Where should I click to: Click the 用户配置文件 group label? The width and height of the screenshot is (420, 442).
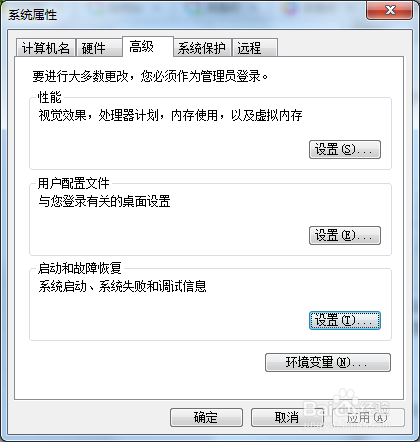pos(73,183)
